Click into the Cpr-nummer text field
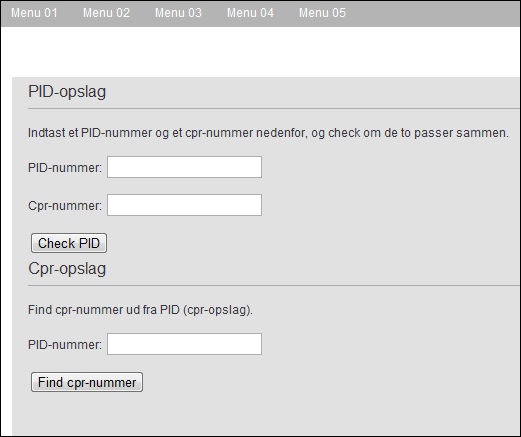The image size is (521, 437). (x=184, y=205)
